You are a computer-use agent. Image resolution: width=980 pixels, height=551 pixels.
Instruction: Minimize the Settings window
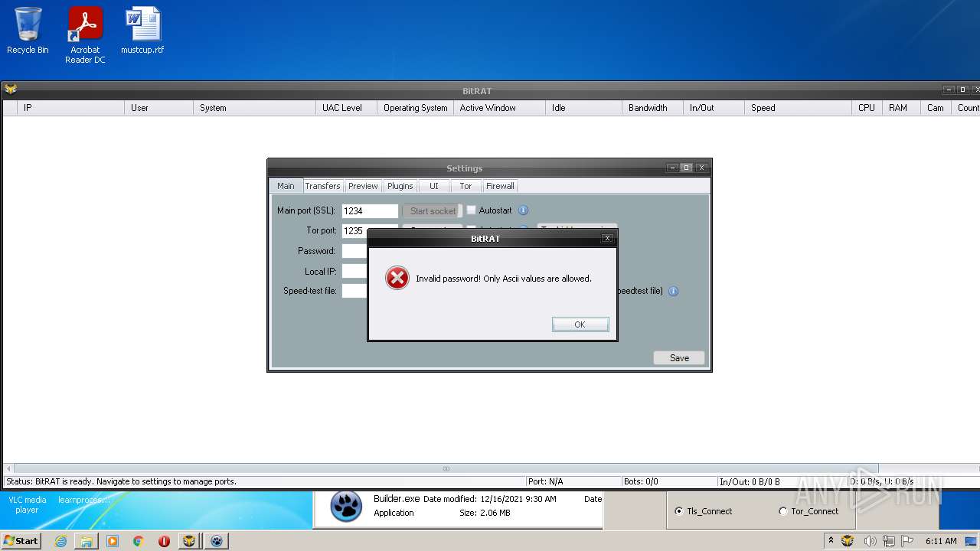672,168
